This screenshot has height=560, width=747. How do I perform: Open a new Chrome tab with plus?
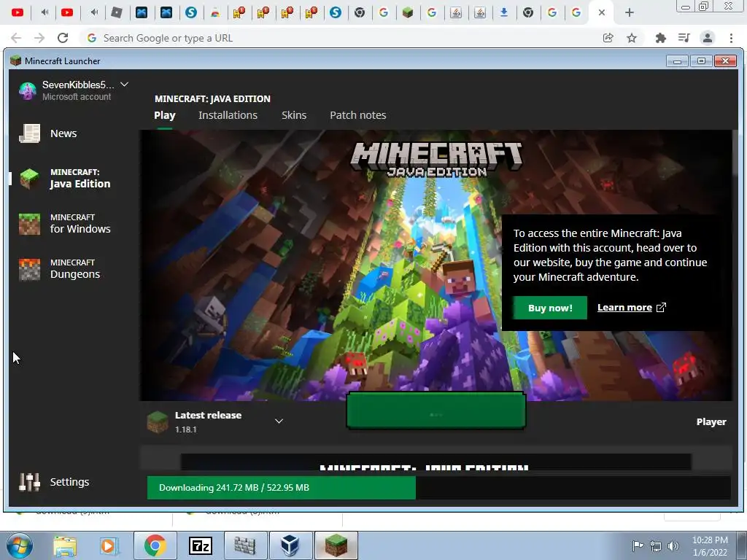[630, 13]
